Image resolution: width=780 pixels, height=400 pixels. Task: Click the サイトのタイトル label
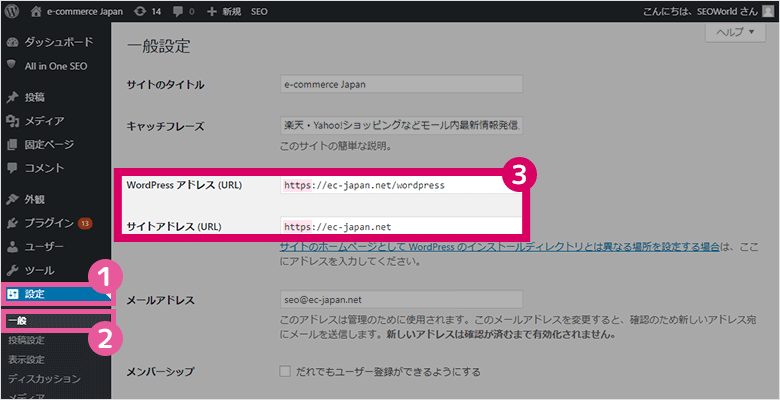166,85
